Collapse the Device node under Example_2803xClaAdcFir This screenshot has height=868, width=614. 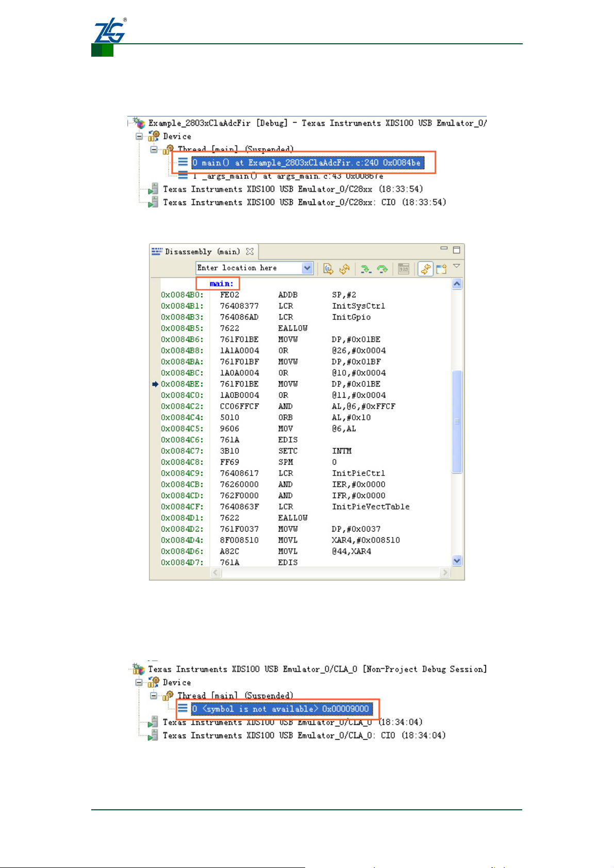139,137
